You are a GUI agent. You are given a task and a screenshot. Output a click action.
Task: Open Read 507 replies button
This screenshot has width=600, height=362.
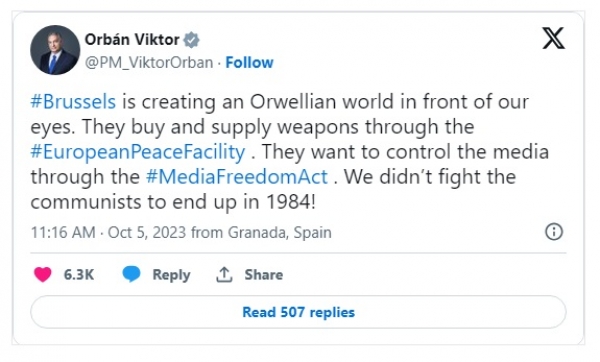coord(298,312)
